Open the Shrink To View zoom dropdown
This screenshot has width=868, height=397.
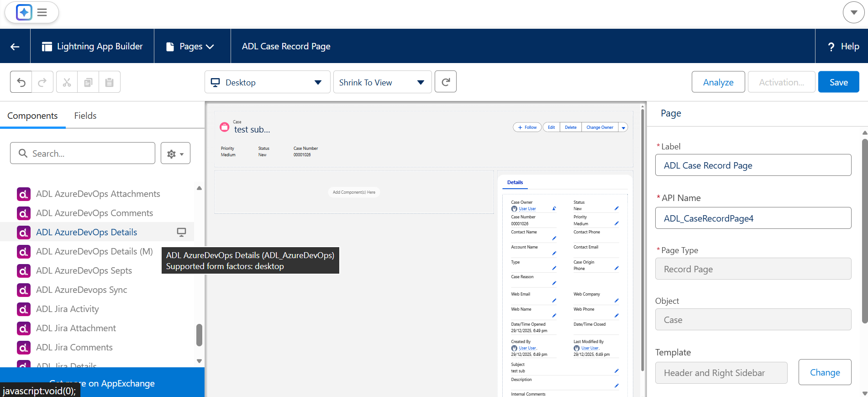382,82
